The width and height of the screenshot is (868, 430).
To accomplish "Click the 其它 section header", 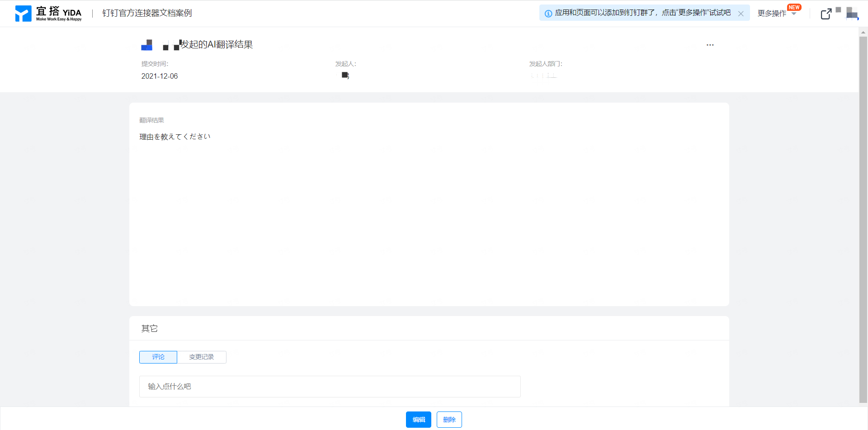I will 149,328.
